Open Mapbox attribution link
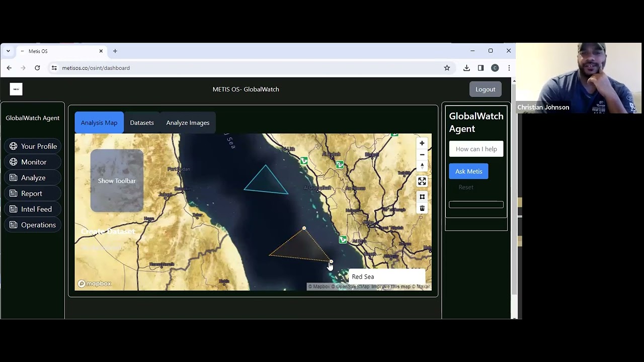 click(x=319, y=287)
